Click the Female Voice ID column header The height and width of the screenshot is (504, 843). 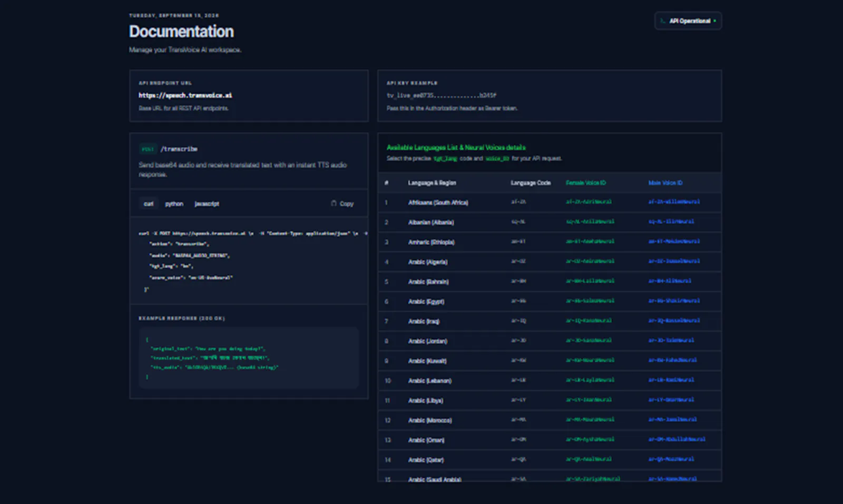pyautogui.click(x=586, y=183)
